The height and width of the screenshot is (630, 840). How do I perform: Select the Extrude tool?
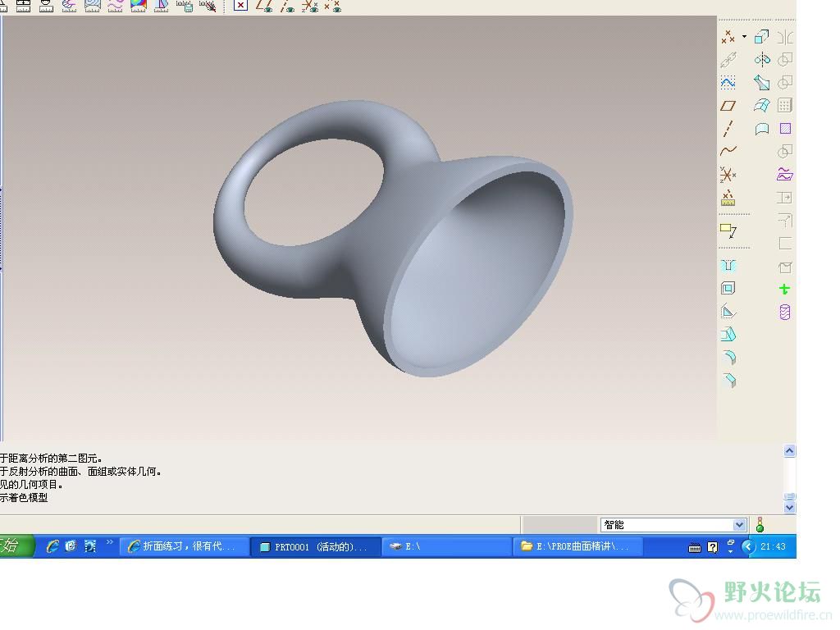[x=762, y=37]
